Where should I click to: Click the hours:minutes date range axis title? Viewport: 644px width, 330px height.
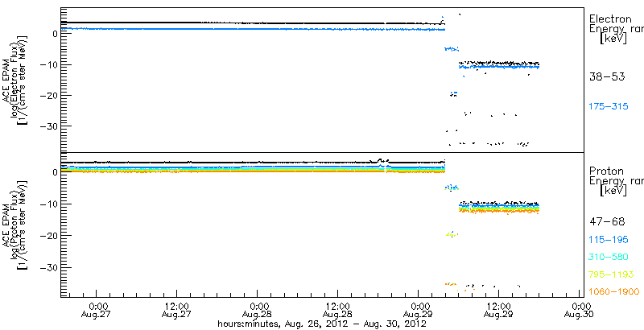[x=321, y=324]
